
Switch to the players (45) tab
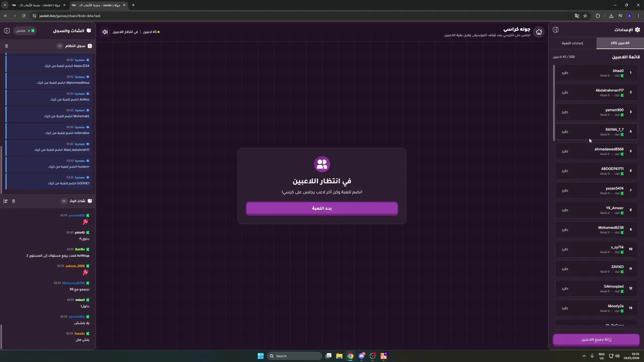[x=620, y=43]
